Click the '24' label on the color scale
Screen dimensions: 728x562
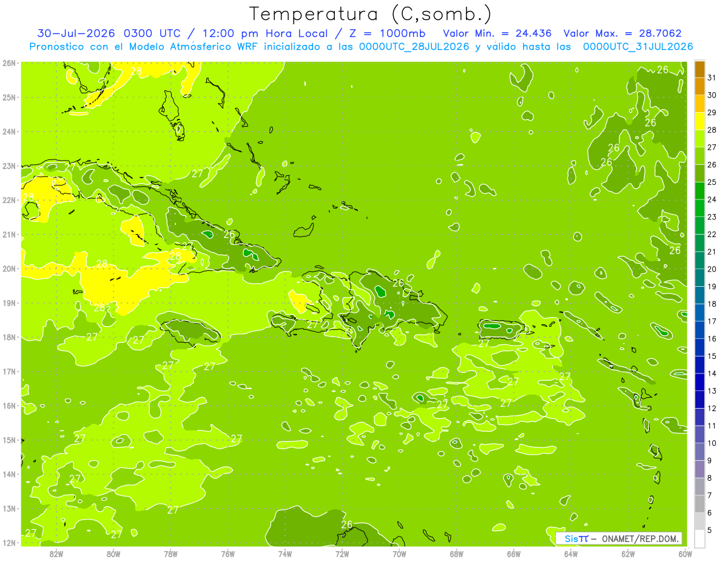[x=712, y=199]
